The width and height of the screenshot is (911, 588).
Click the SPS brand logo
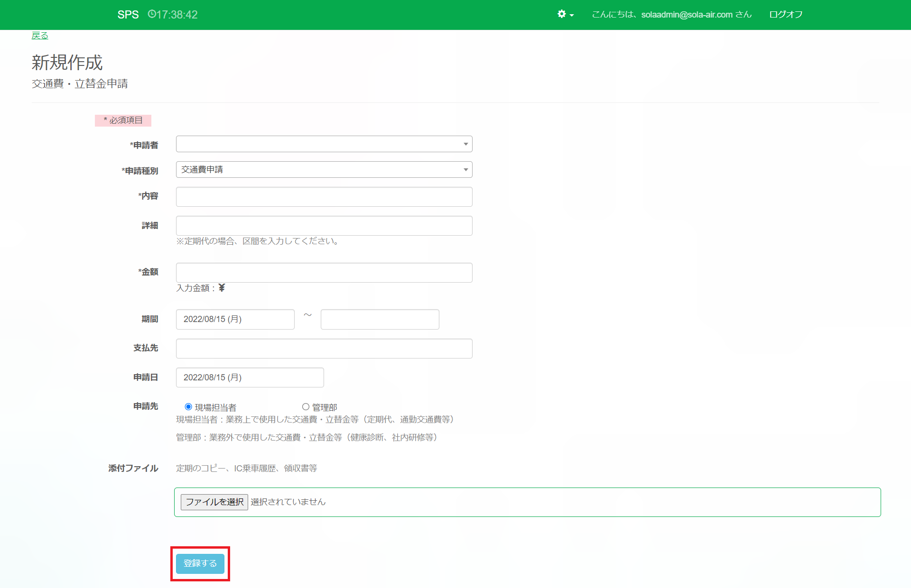[128, 15]
